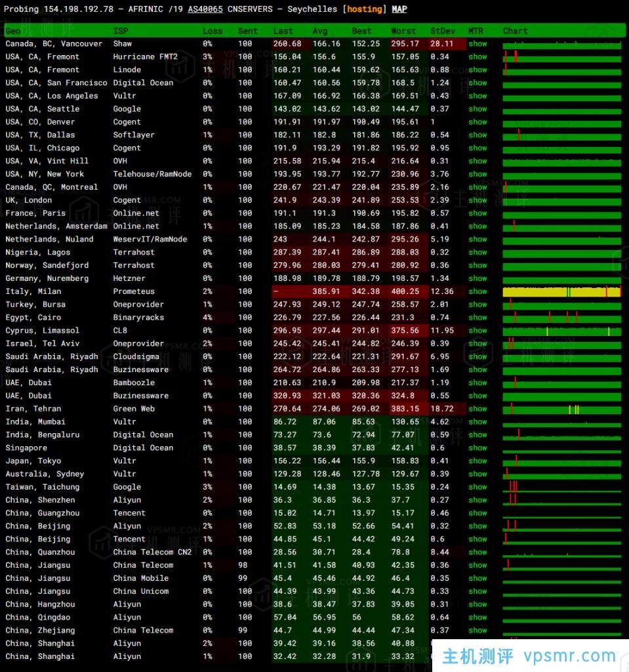
Task: Click the StDev column header
Action: pos(443,31)
